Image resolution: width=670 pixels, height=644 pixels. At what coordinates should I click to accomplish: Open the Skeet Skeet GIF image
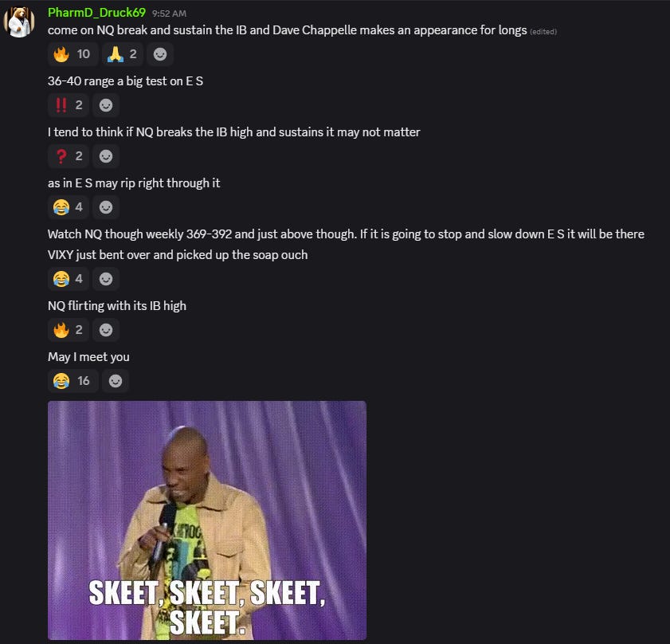click(207, 520)
